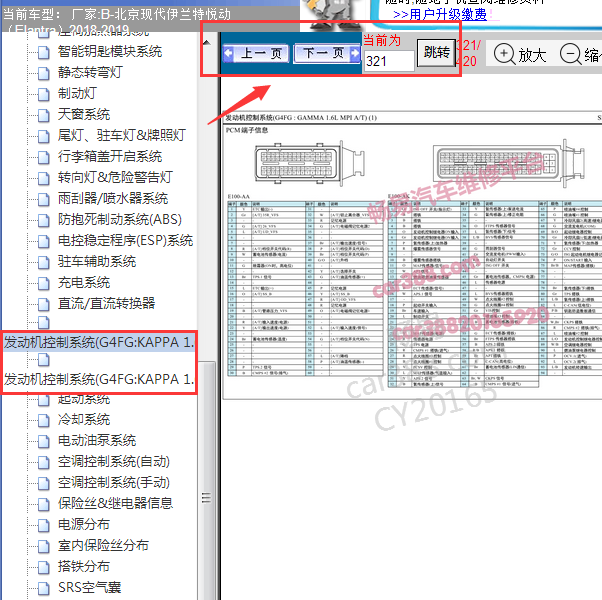
Task: Select 空调控制系统(手动) entry
Action: tap(114, 483)
